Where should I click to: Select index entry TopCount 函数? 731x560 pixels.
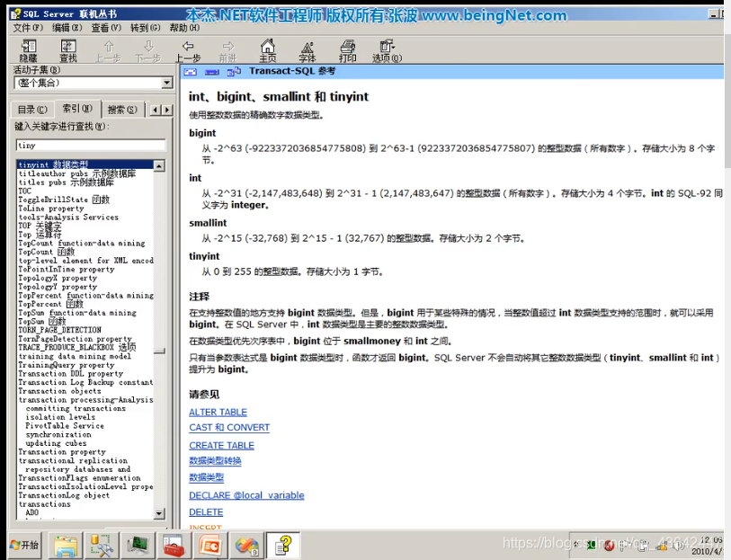pos(46,252)
